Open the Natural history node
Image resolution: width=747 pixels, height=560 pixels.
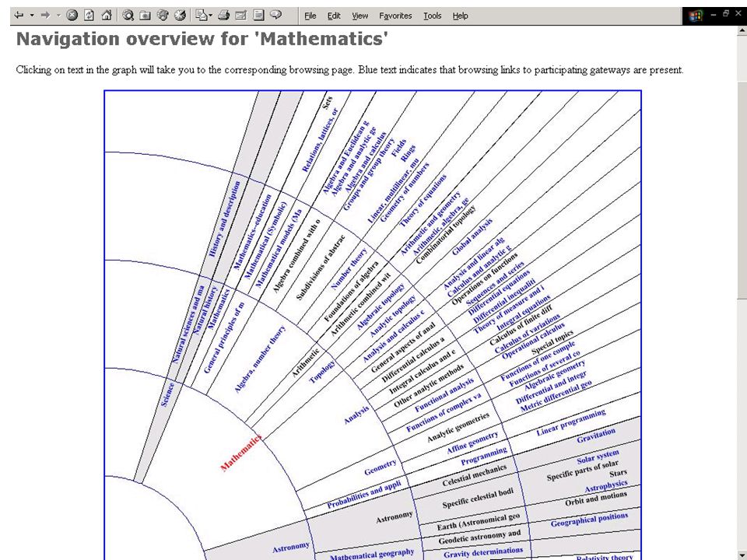205,311
